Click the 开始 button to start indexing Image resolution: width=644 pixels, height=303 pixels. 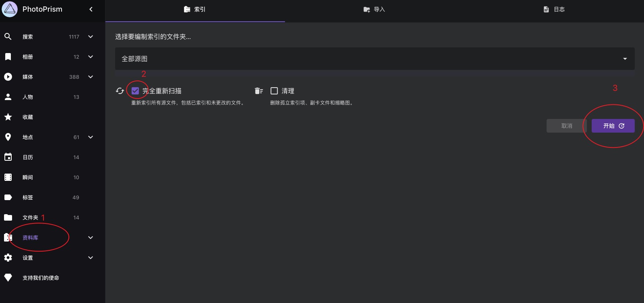pyautogui.click(x=613, y=126)
